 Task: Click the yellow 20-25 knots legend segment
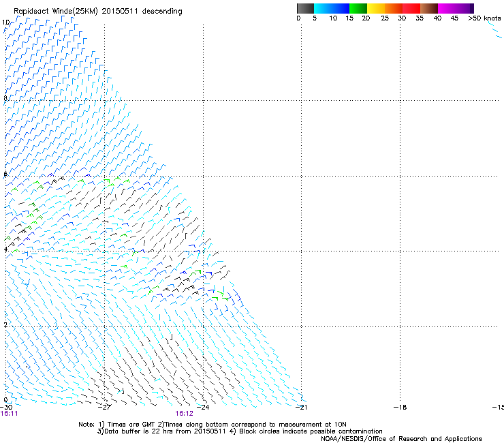pos(376,8)
